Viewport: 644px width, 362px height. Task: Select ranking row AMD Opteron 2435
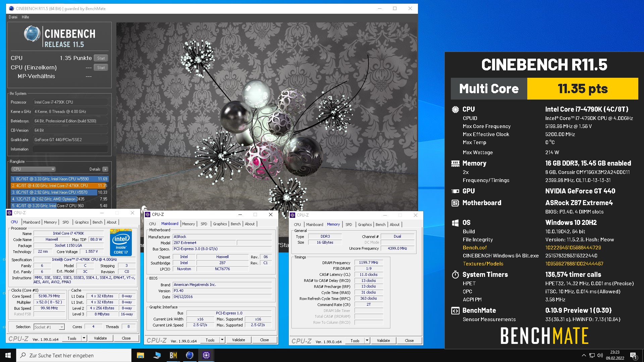59,199
